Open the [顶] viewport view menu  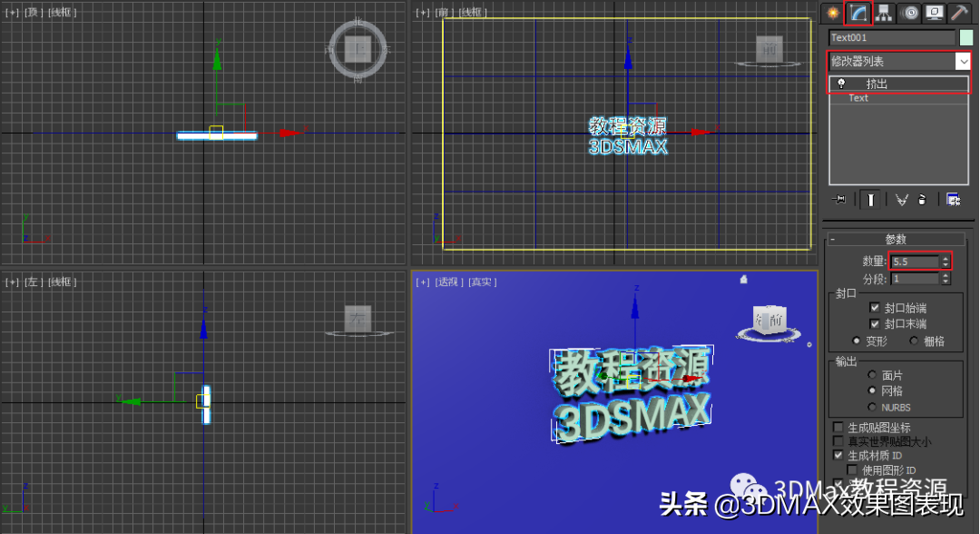[x=33, y=13]
